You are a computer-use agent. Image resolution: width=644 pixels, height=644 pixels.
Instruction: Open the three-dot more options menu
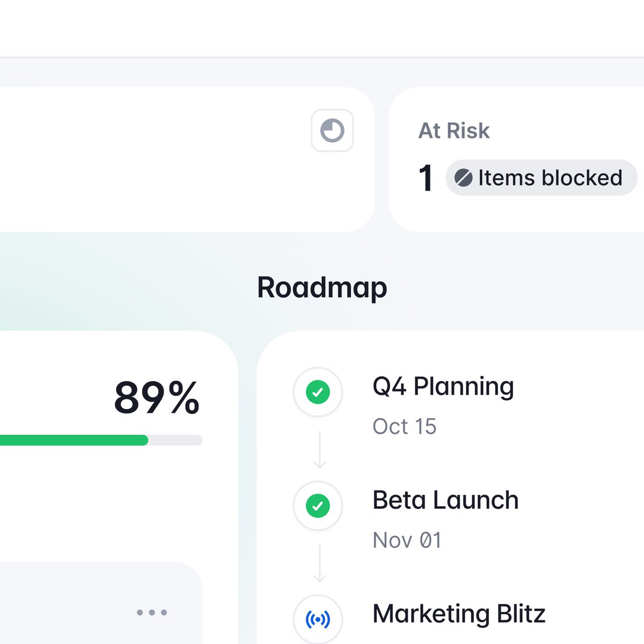[x=152, y=612]
